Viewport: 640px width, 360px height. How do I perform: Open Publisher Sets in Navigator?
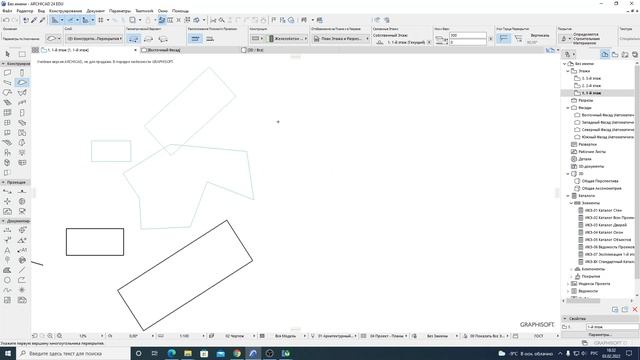635,54
